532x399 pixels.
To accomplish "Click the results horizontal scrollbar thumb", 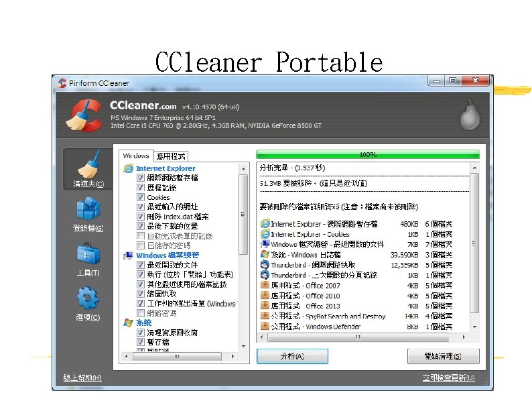I will point(358,337).
